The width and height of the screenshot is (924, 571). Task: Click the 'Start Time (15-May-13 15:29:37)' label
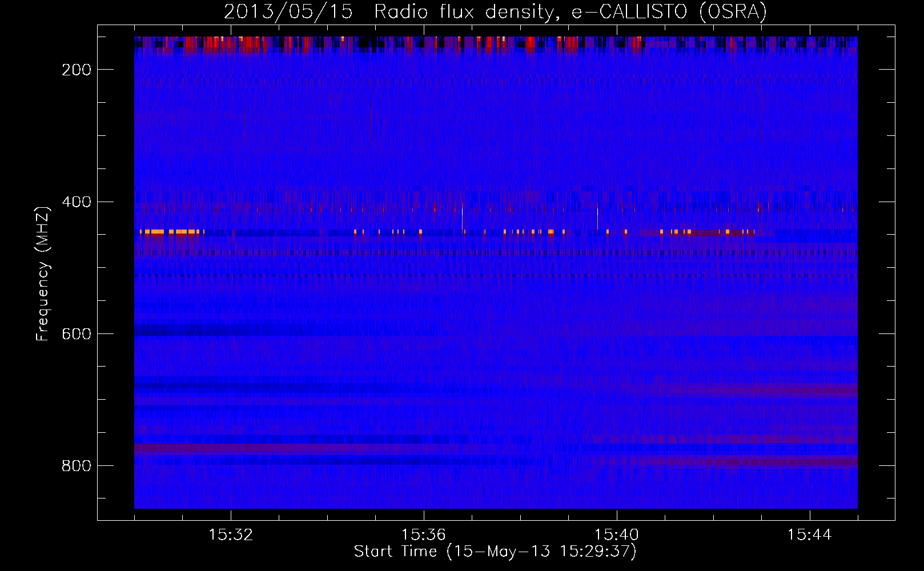pyautogui.click(x=495, y=552)
